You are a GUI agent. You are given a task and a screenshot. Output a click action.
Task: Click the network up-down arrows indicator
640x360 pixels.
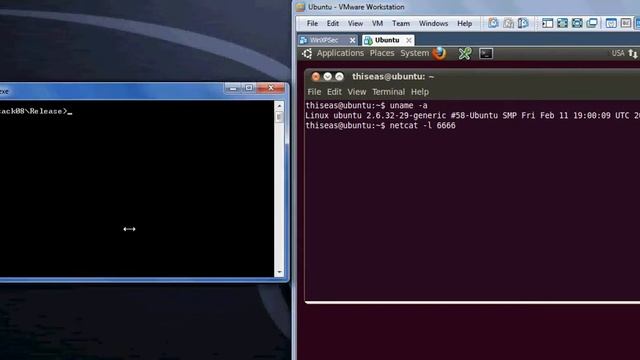(x=633, y=53)
